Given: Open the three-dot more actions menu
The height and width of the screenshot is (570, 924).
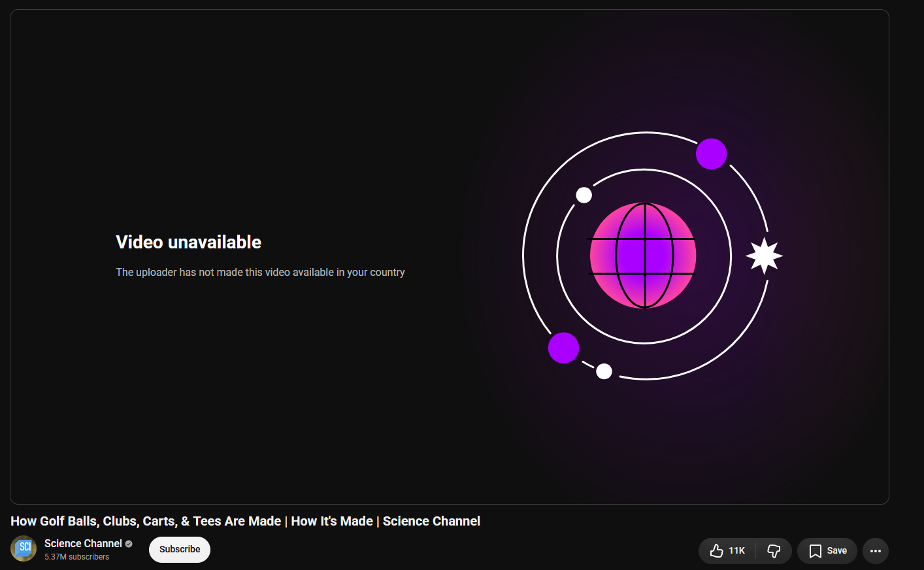Looking at the screenshot, I should coord(876,551).
